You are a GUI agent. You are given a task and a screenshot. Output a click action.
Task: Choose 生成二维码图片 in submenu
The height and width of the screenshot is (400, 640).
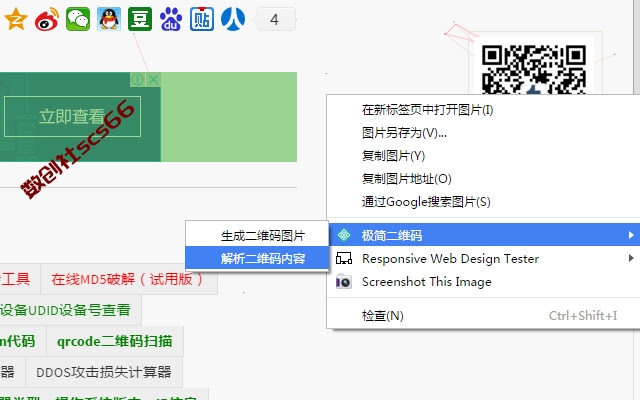point(257,236)
